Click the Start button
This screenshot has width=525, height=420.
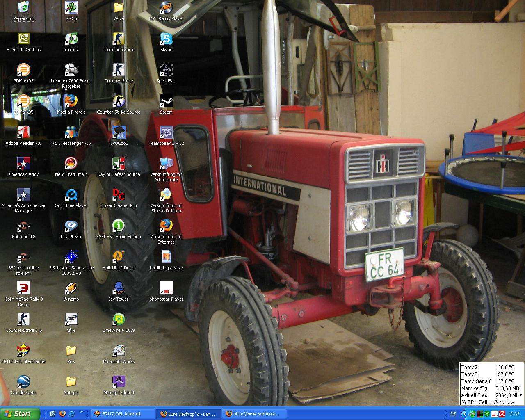20,414
